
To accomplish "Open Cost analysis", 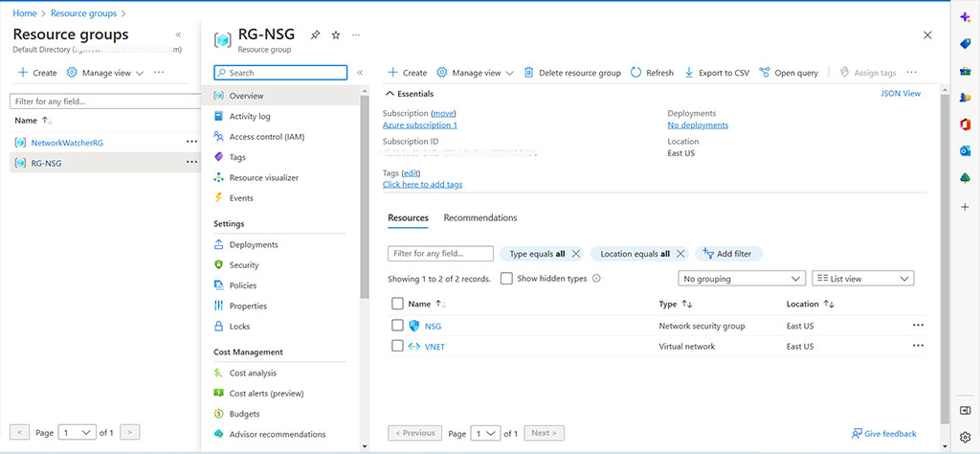I will 253,373.
